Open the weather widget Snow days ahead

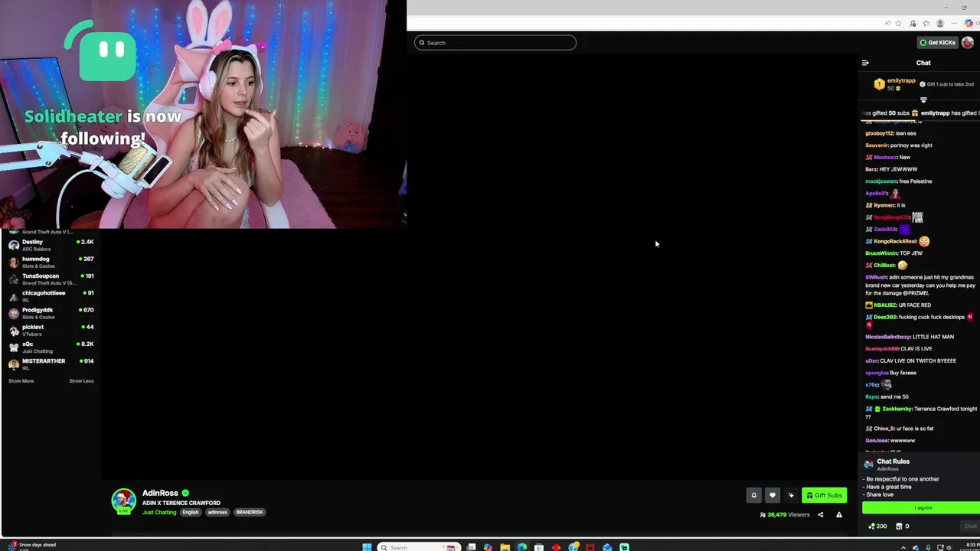[x=31, y=546]
